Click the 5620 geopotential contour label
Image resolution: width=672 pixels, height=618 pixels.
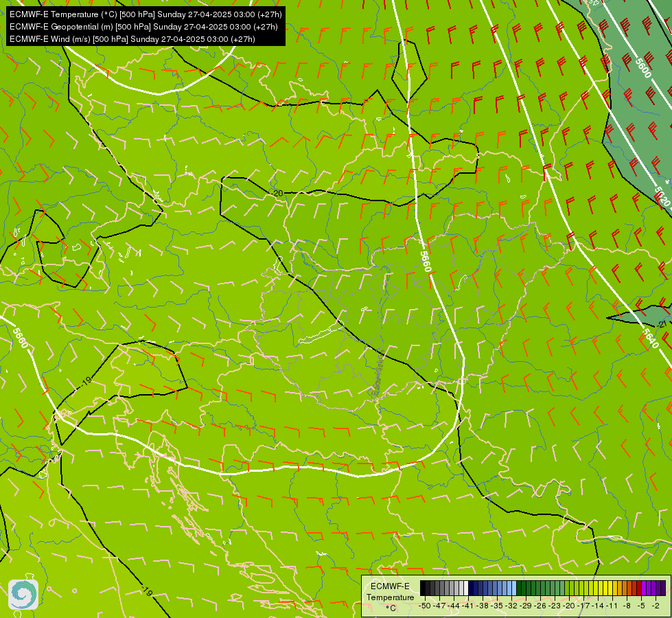click(x=662, y=196)
